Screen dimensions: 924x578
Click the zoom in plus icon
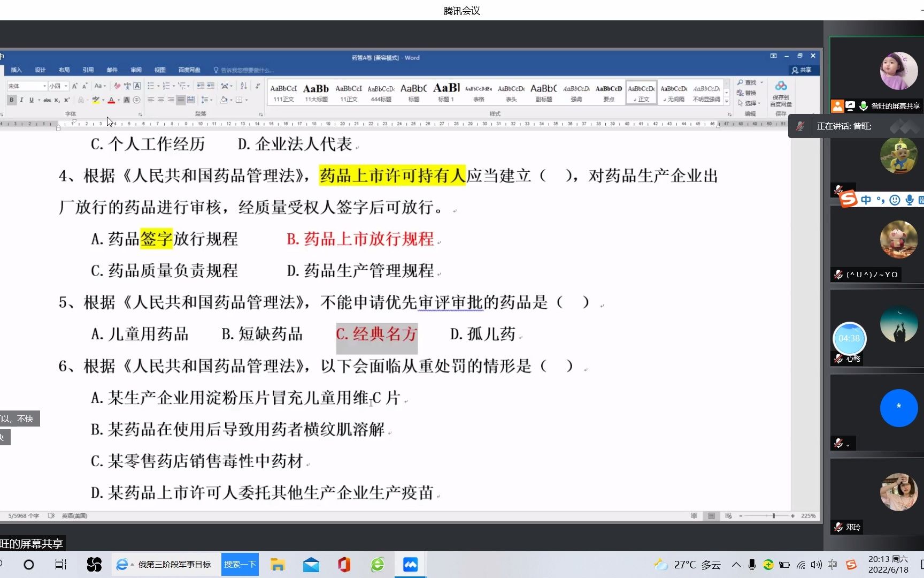(x=792, y=516)
